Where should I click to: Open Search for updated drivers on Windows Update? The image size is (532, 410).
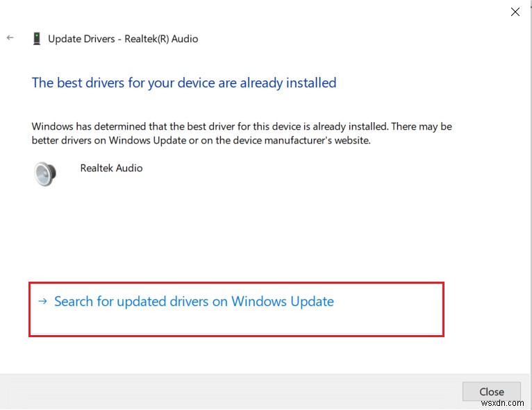click(x=194, y=302)
